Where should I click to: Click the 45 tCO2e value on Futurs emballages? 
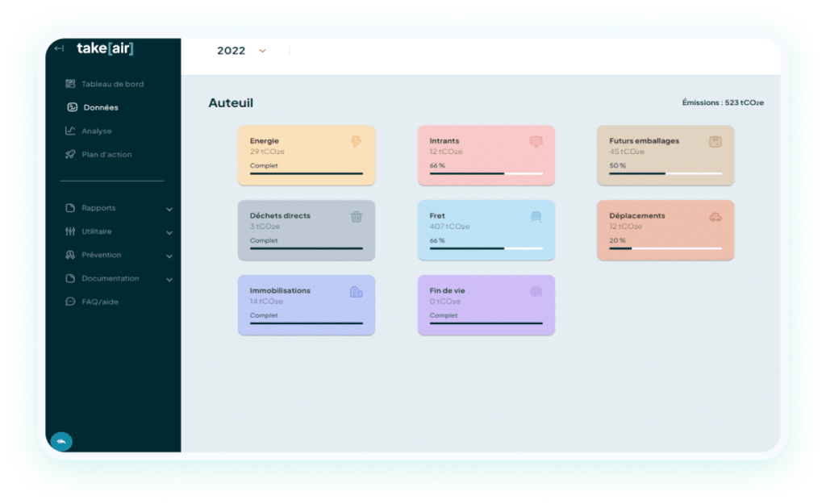(x=626, y=152)
